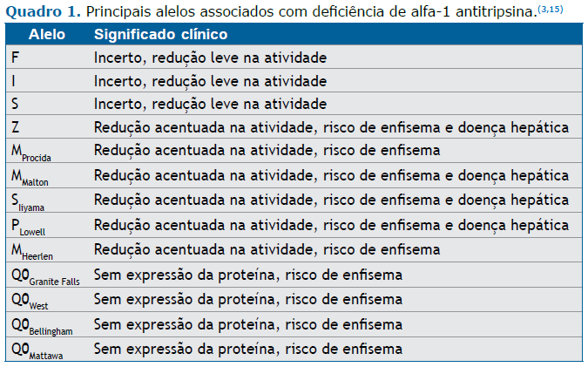Select the Q0 Bellingham allele cell
Image resolution: width=588 pixels, height=367 pixels.
42,326
